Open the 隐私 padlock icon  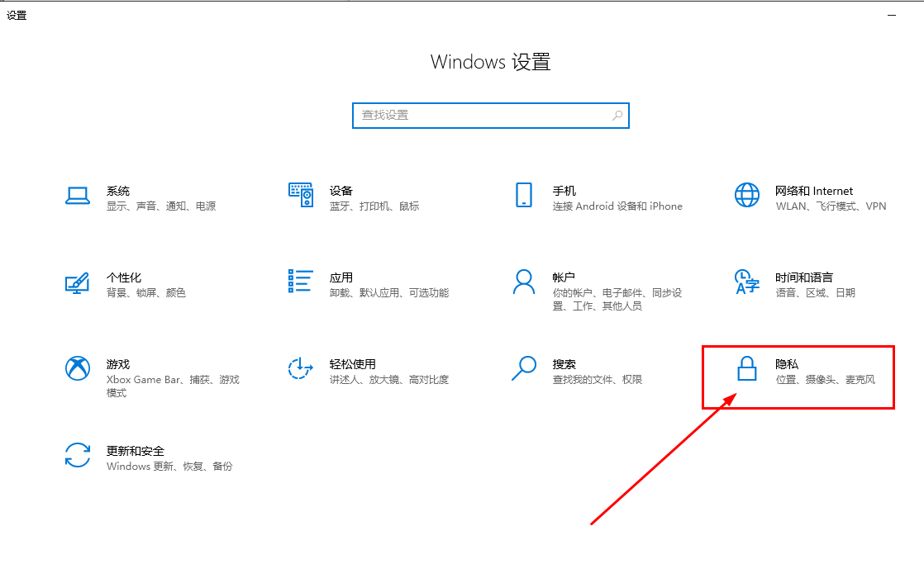click(x=746, y=368)
